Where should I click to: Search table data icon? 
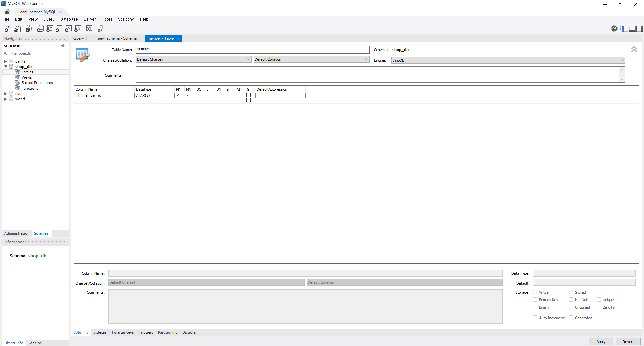click(x=89, y=29)
